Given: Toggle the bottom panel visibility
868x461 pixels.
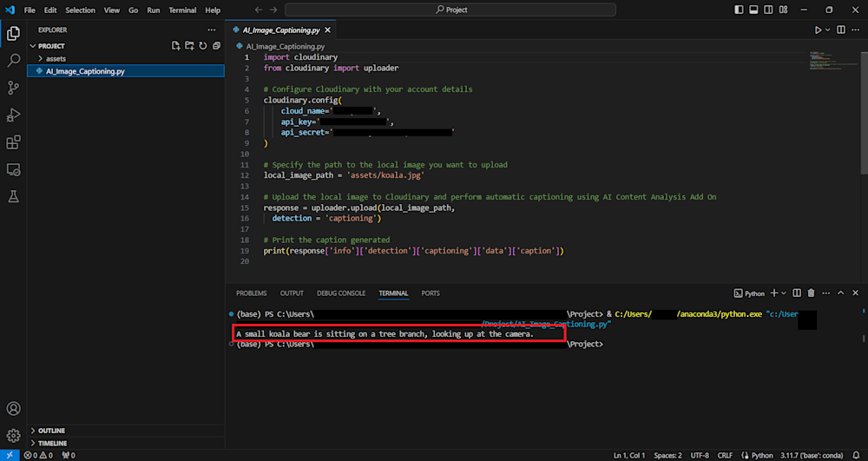Looking at the screenshot, I should (753, 10).
